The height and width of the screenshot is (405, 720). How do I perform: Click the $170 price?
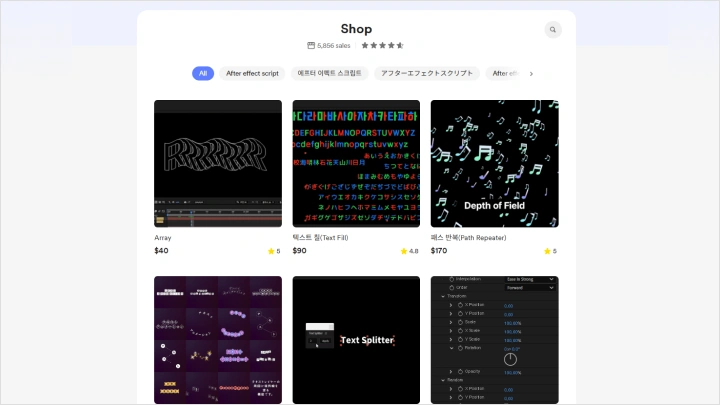[x=439, y=251]
